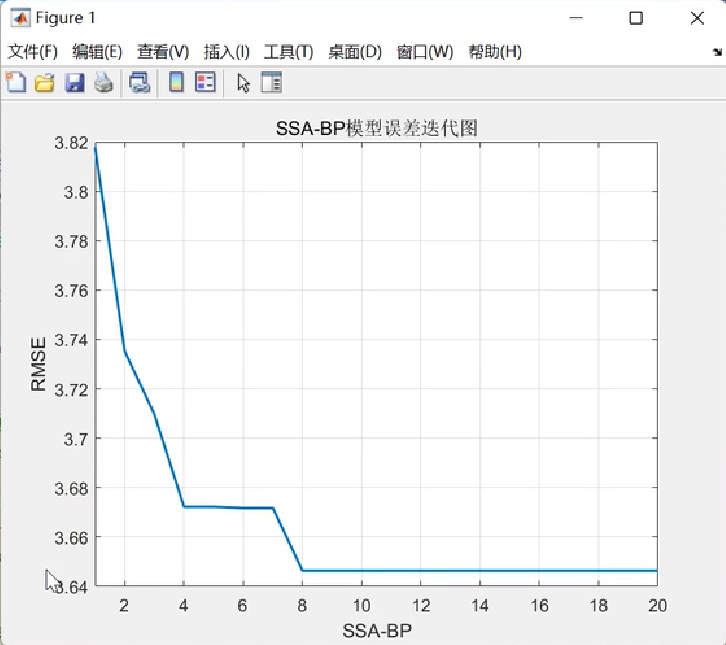Open the 查看(V) menu
Viewport: 726px width, 645px height.
pyautogui.click(x=163, y=52)
